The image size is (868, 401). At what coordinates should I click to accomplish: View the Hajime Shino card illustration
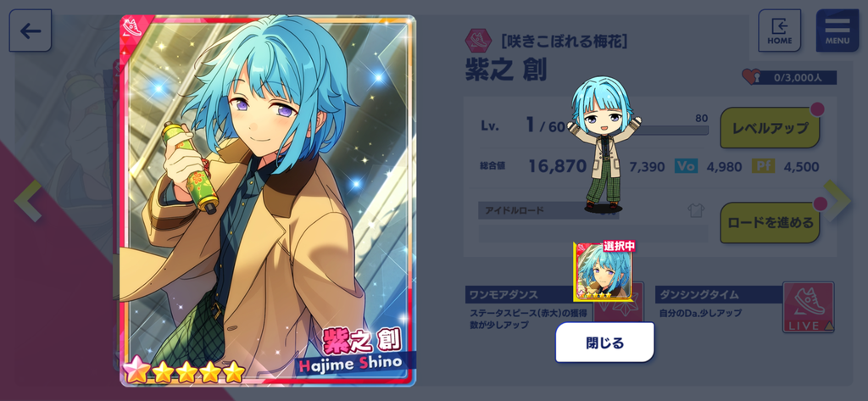[268, 200]
